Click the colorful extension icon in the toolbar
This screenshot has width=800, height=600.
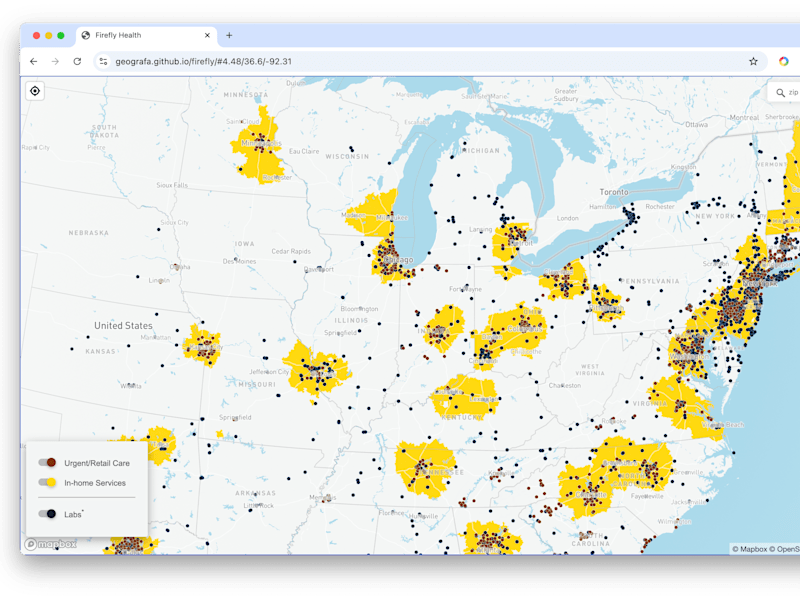pos(784,62)
